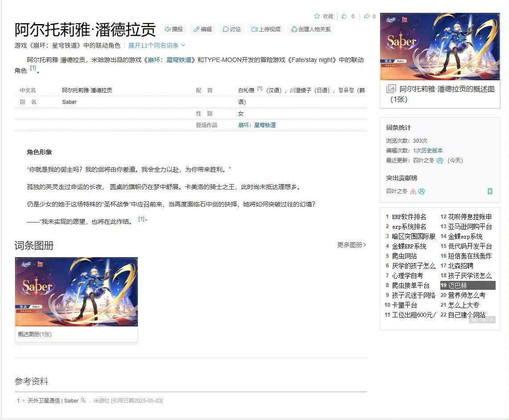Open ad link 北森招聘
Image resolution: width=509 pixels, height=420 pixels.
point(460,266)
